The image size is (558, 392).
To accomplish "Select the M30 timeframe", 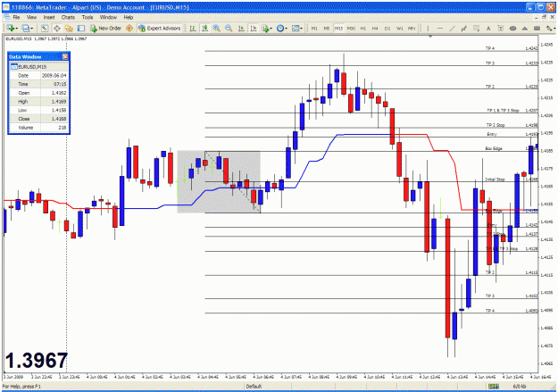I will click(x=351, y=28).
